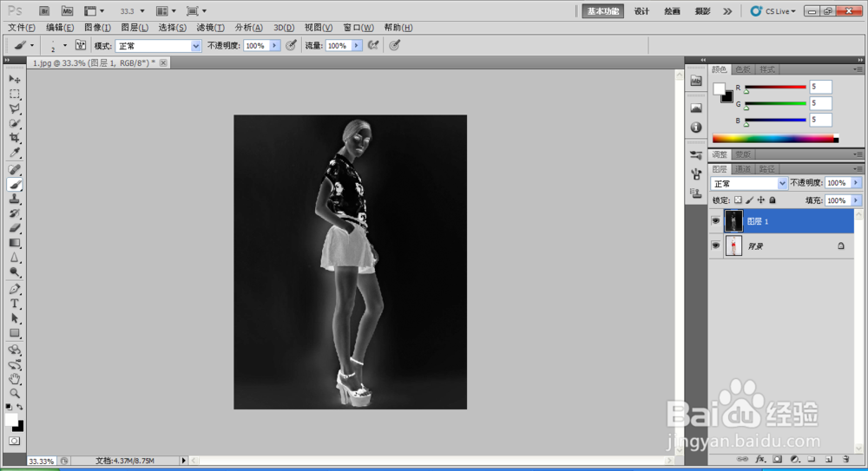Open the 滤镜(T) menu
Screen dimensions: 868x471
[210, 28]
